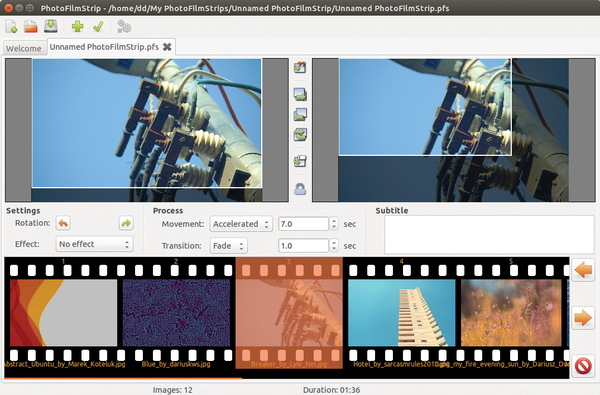
Task: Move selected picture right with orange arrow
Action: pos(583,318)
